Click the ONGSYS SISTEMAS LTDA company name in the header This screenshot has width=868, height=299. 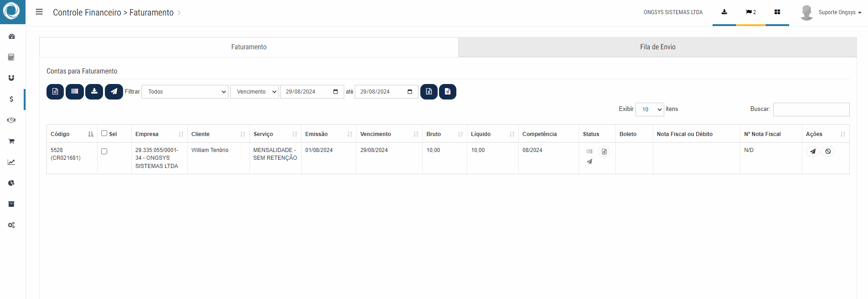[x=673, y=12]
